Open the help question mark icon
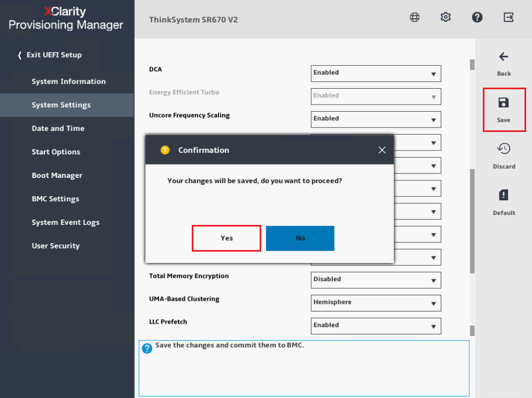 (x=477, y=17)
